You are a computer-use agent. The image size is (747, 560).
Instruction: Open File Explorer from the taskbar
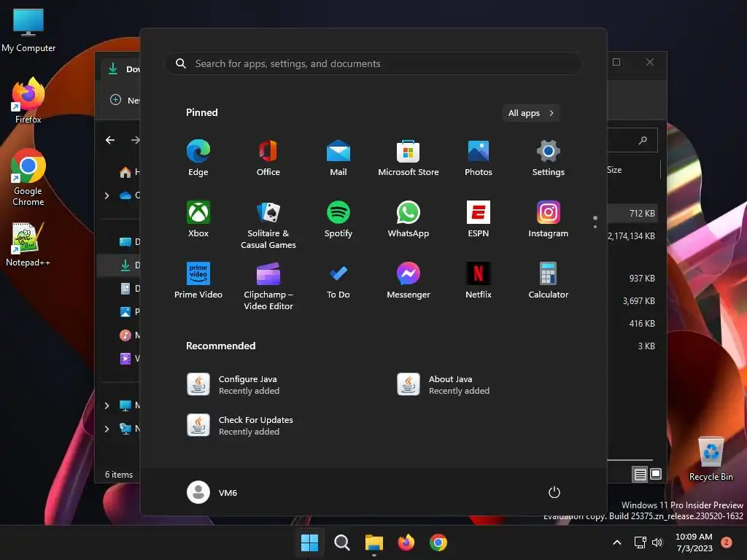tap(374, 542)
